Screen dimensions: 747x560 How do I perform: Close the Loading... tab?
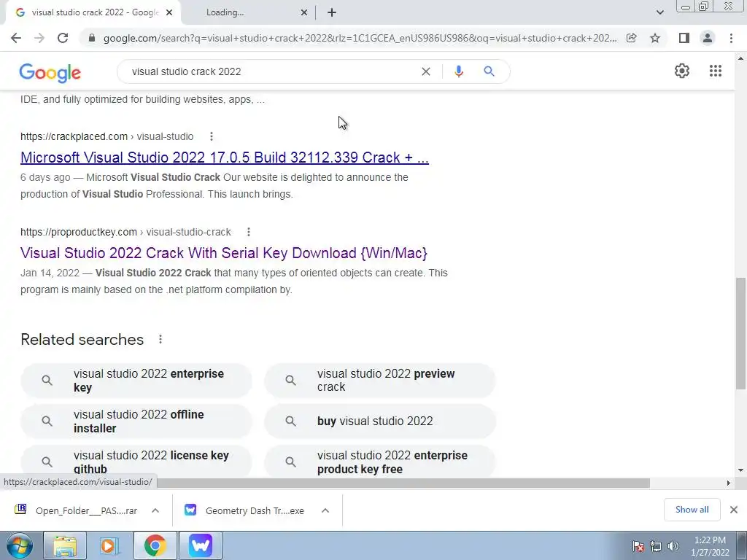coord(304,13)
